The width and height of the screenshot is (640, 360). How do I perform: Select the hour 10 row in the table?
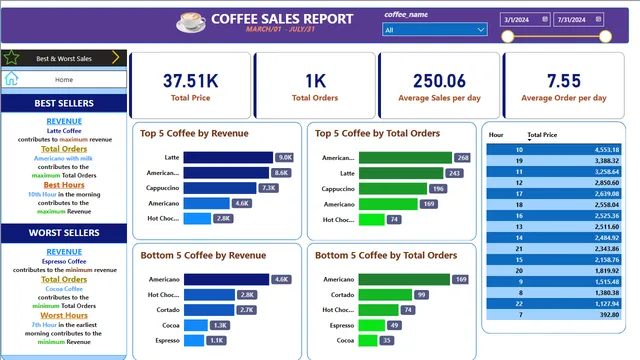pos(554,149)
